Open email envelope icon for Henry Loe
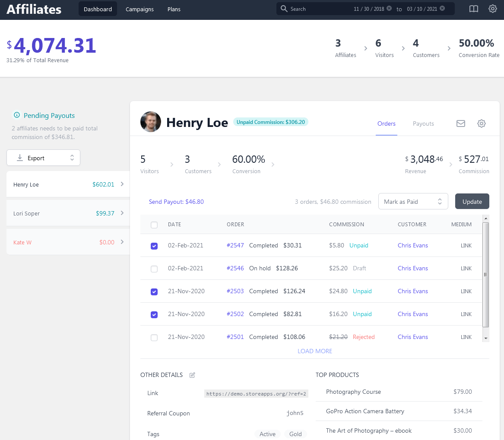The width and height of the screenshot is (504, 440). [x=461, y=123]
